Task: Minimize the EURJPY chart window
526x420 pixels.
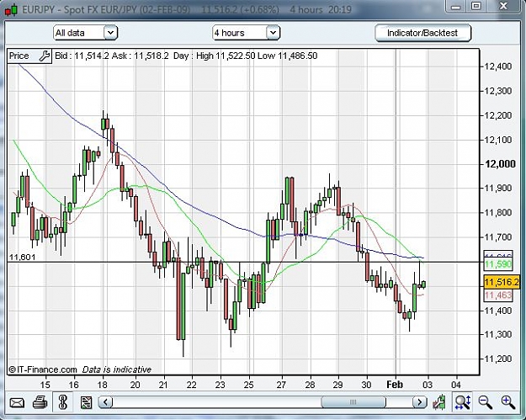Action: pos(455,6)
